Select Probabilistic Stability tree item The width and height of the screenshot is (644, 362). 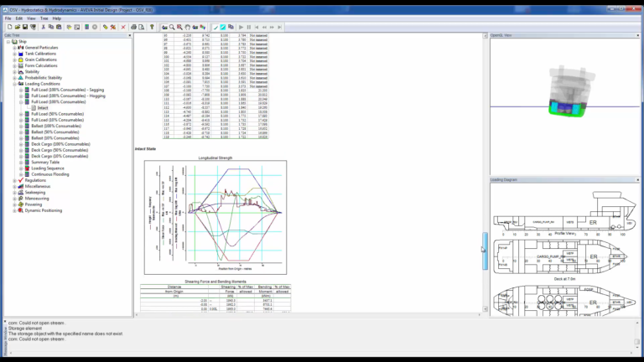pos(43,78)
